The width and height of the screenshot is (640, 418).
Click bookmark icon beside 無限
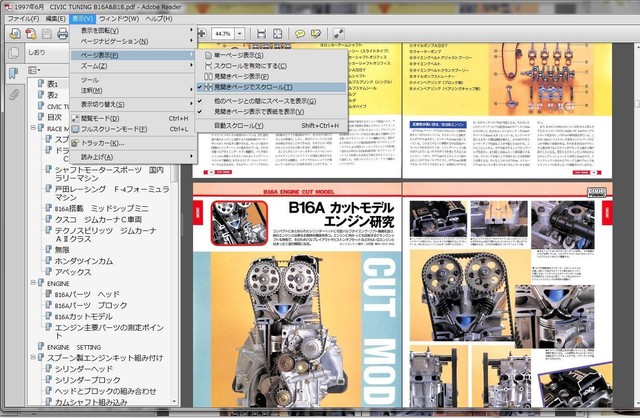pos(49,249)
